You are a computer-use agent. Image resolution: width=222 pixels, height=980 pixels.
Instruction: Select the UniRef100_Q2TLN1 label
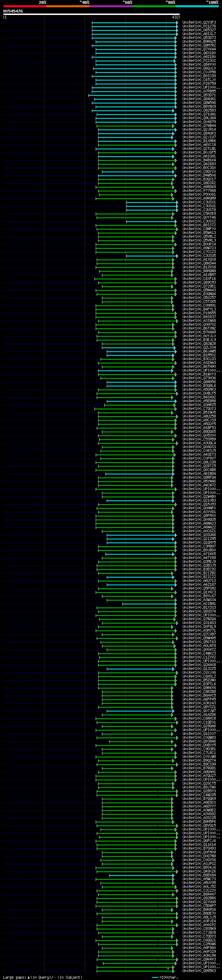(x=199, y=149)
